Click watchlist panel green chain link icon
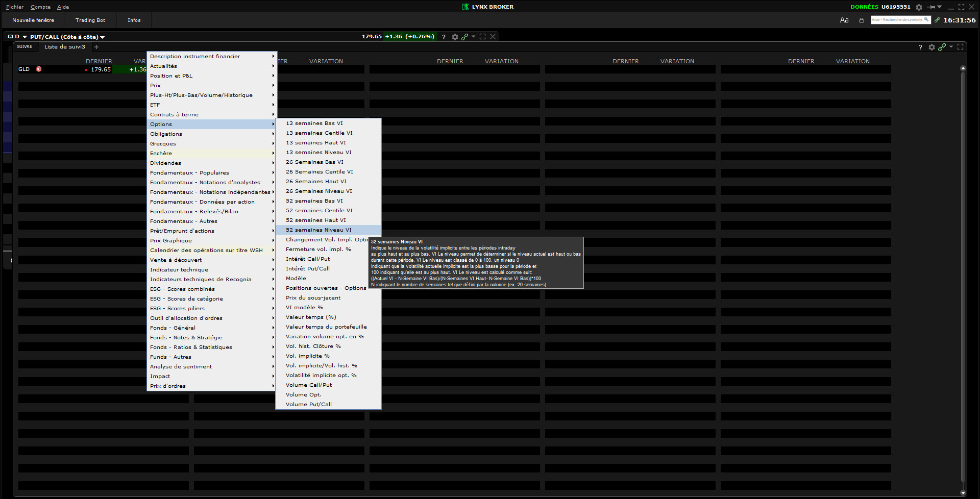Screen dimensions: 980x499 click(942, 47)
